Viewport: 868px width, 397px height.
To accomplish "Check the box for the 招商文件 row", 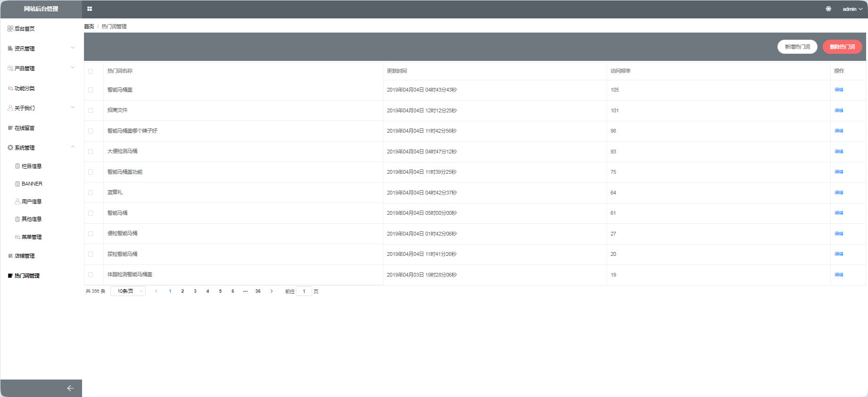I will 91,110.
